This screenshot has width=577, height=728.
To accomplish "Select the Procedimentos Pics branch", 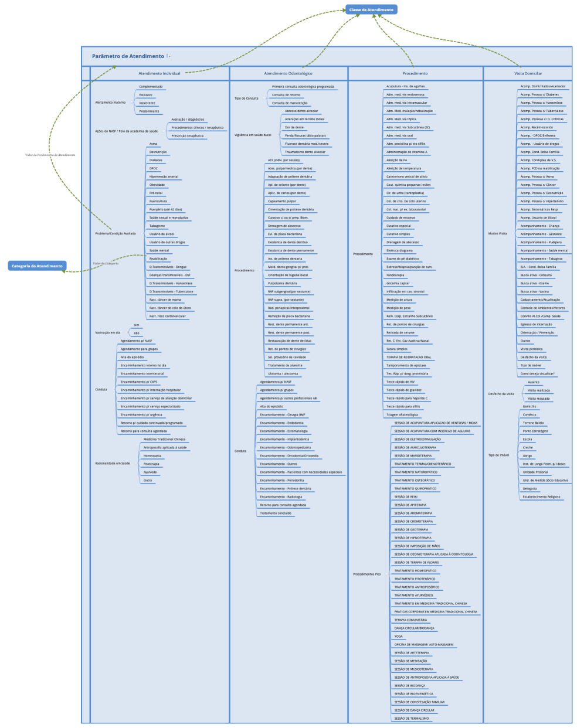I will (x=366, y=574).
